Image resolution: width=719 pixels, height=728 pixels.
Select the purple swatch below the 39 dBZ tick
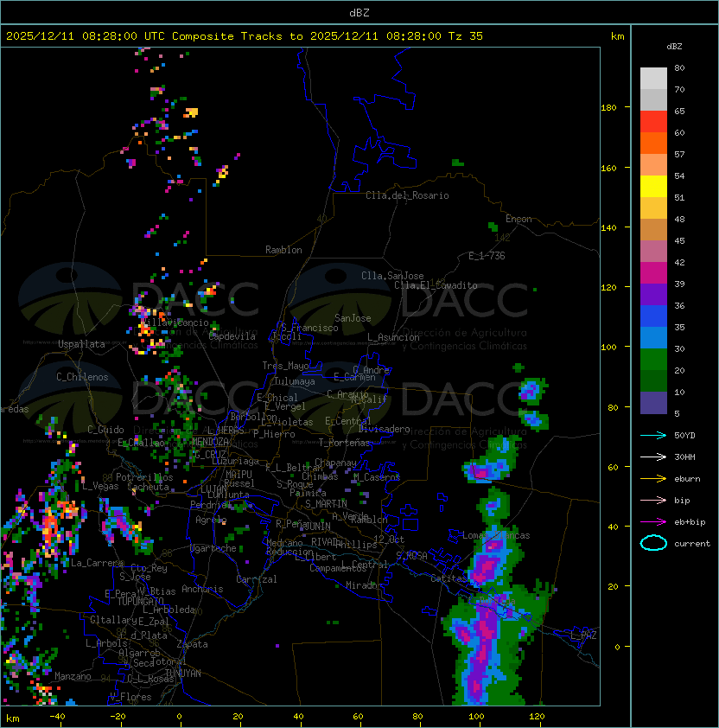click(x=653, y=295)
